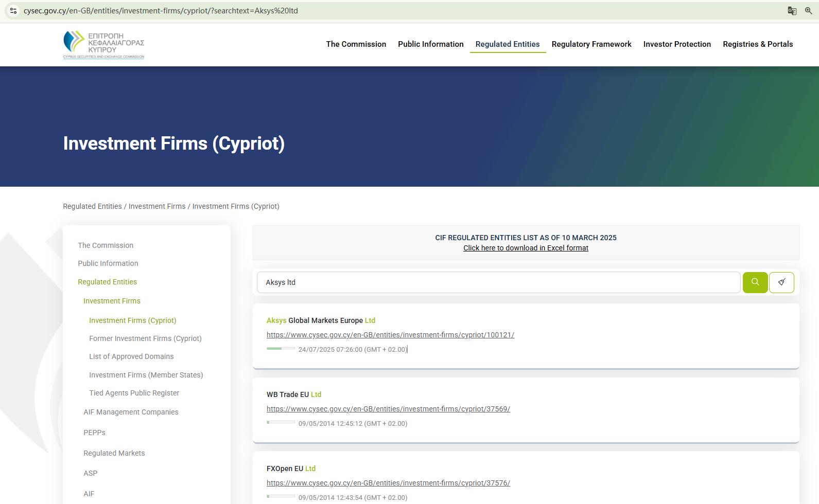Click the green search button
This screenshot has width=819, height=504.
coord(755,282)
